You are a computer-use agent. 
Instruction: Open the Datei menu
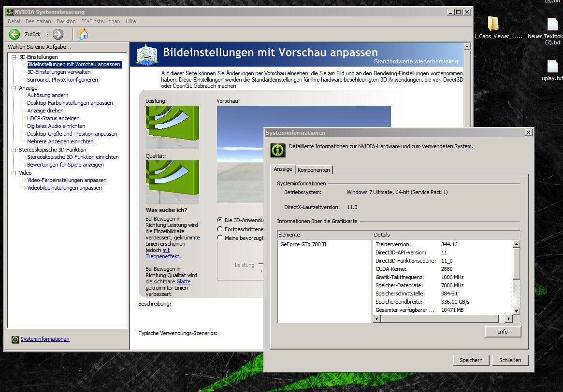pyautogui.click(x=14, y=21)
